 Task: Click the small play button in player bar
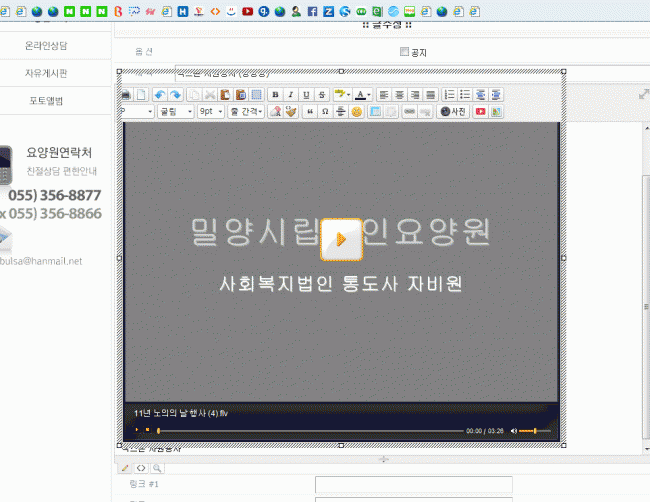(x=137, y=430)
